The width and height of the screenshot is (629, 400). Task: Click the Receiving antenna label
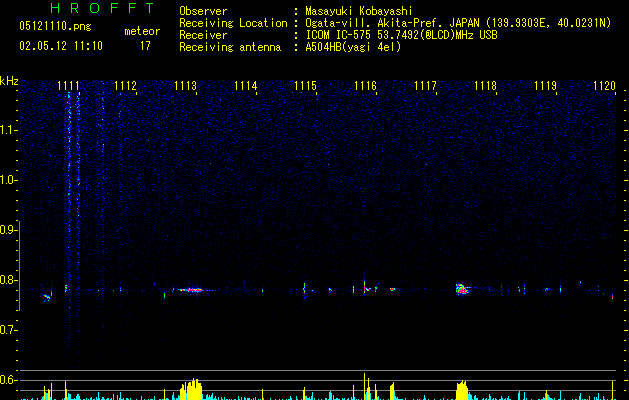coord(230,47)
